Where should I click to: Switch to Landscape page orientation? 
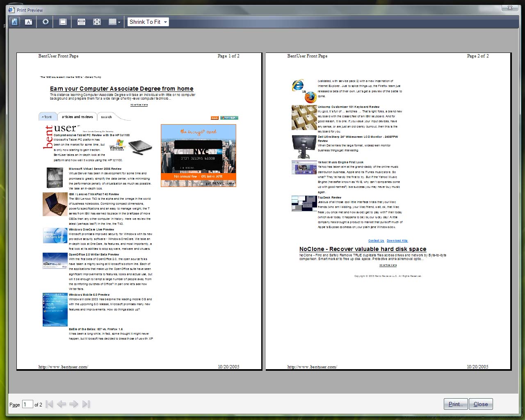point(28,22)
